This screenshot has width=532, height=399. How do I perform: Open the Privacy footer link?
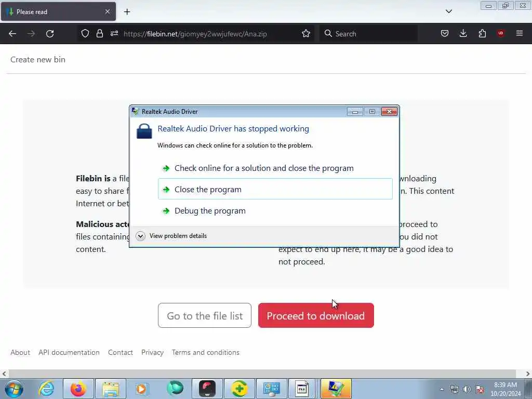152,353
